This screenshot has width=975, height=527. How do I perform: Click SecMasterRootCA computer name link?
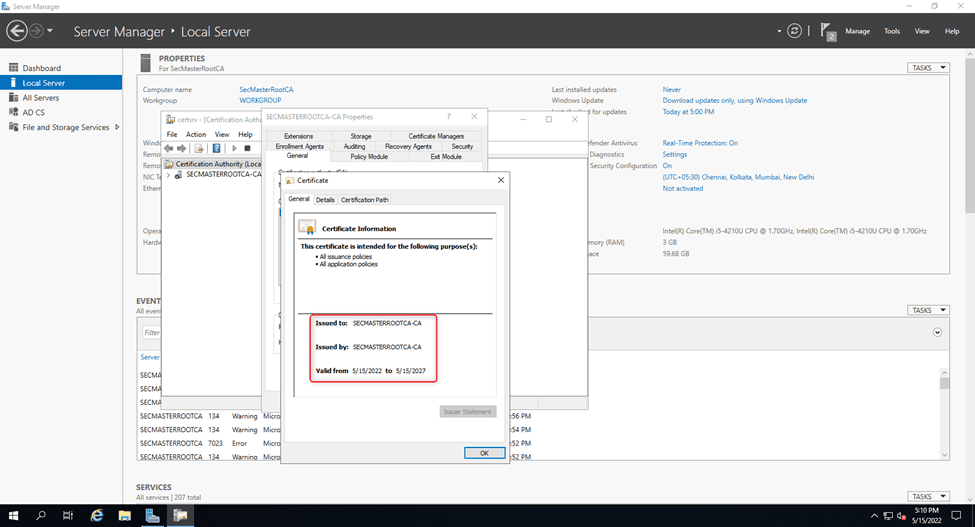266,89
